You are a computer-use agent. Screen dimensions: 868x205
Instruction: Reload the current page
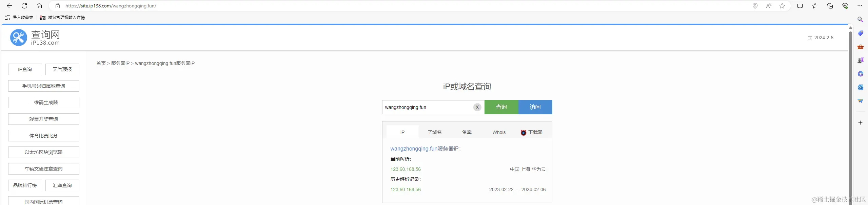pyautogui.click(x=24, y=6)
